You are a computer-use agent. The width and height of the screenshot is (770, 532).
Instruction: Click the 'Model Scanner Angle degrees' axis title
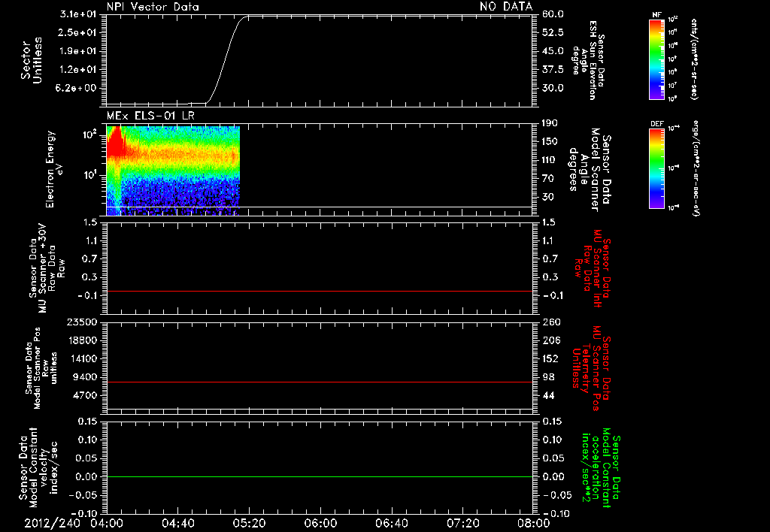[x=590, y=170]
